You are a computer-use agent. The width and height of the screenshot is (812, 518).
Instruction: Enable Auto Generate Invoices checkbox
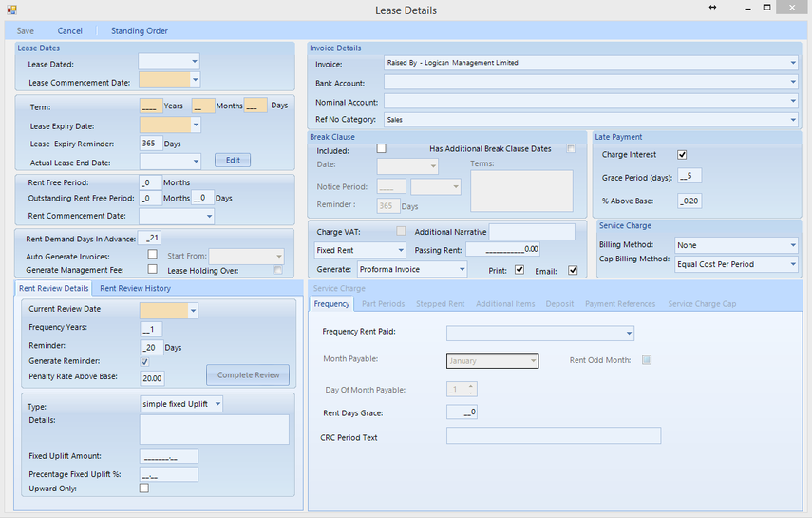(x=152, y=254)
